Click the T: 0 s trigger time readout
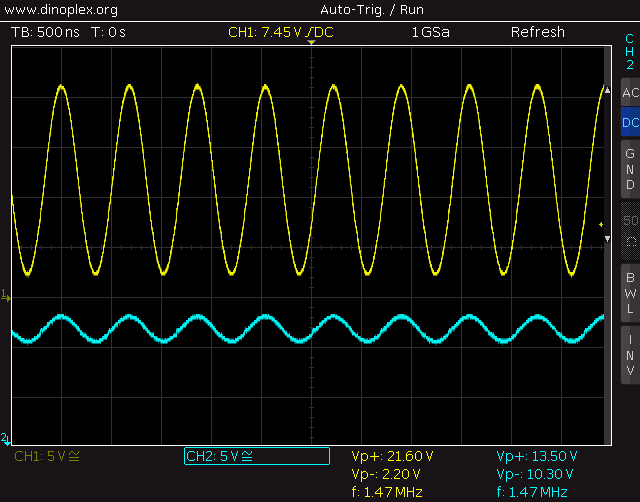This screenshot has width=640, height=502. pos(108,32)
